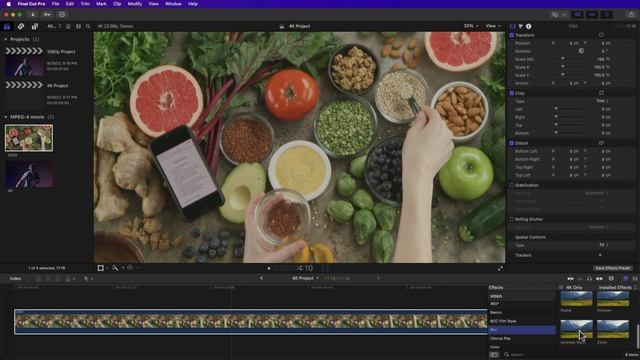The image size is (640, 360).
Task: Open the Spatial Conform Type dropdown
Action: tap(604, 245)
